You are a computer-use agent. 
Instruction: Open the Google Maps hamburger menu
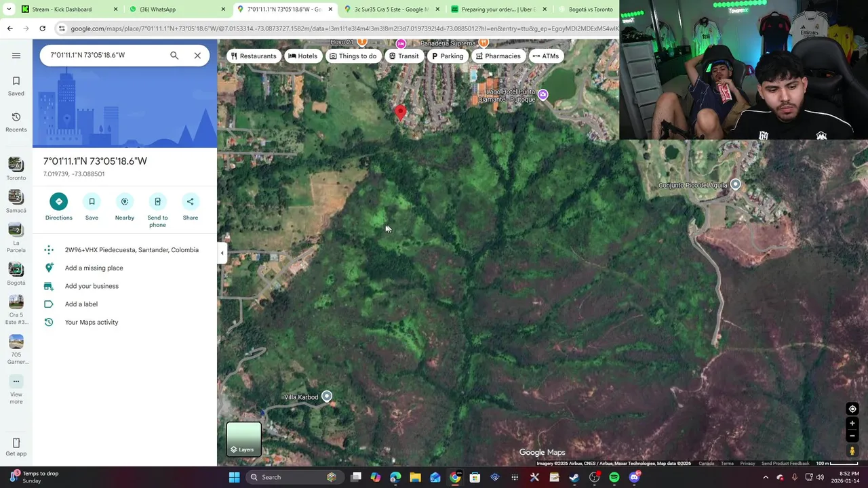tap(16, 56)
